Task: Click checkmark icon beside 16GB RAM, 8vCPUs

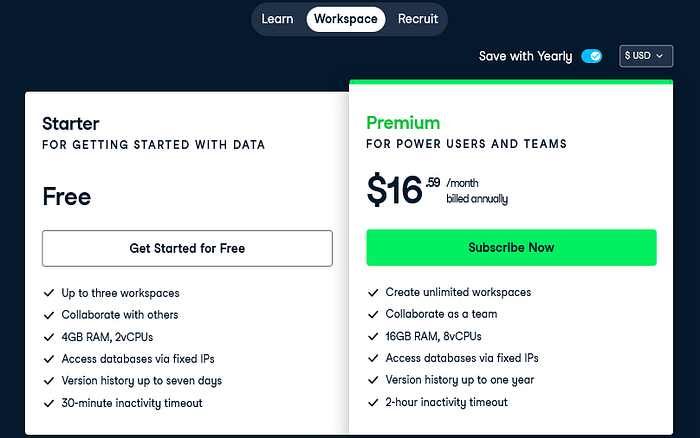Action: click(373, 336)
